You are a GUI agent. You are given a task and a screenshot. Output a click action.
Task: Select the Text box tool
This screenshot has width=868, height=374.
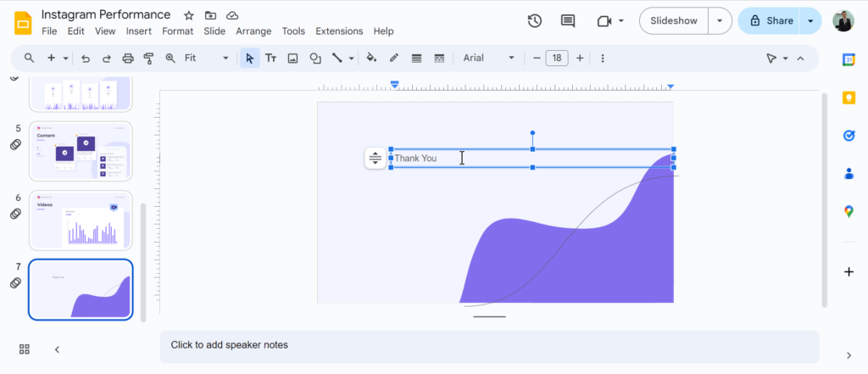[x=271, y=59]
